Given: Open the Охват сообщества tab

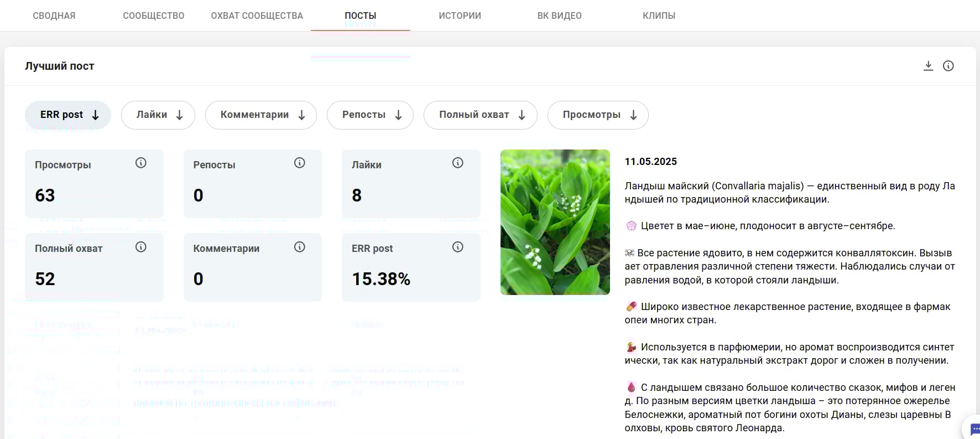Looking at the screenshot, I should click(257, 16).
